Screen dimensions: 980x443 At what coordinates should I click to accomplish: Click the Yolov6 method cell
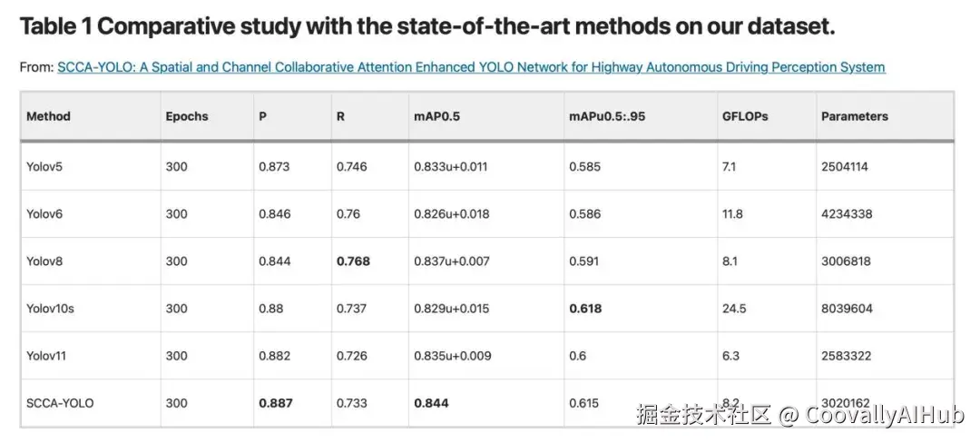tap(44, 214)
